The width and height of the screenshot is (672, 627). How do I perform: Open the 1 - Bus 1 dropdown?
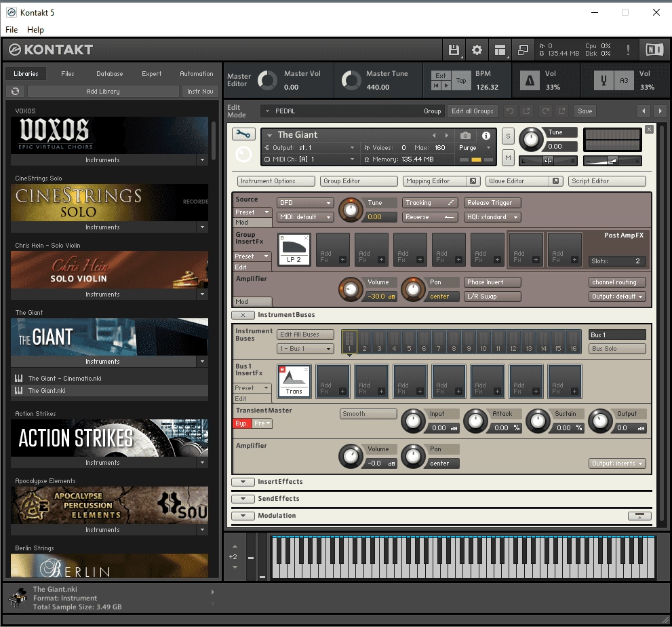[305, 349]
